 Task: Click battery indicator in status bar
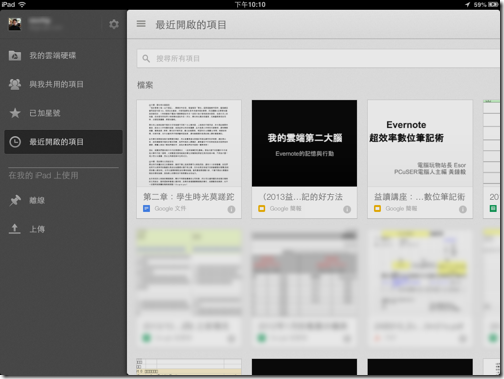pos(493,5)
